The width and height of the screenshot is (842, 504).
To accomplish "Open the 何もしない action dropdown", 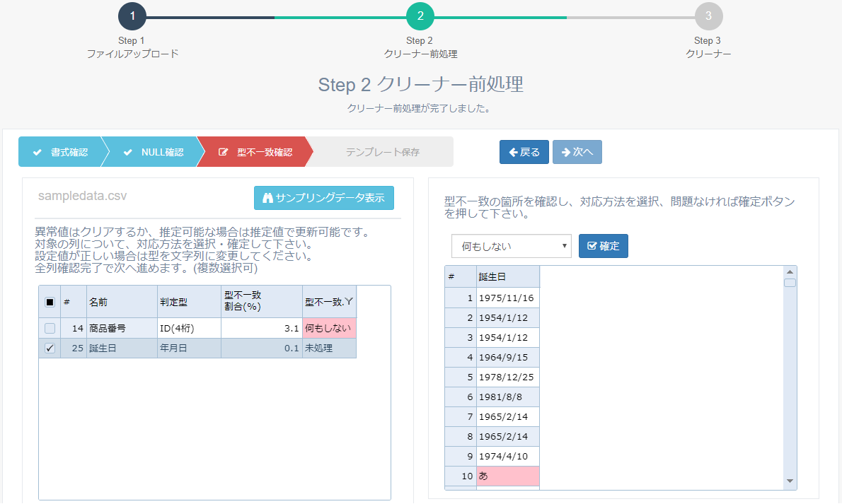I will [x=512, y=246].
